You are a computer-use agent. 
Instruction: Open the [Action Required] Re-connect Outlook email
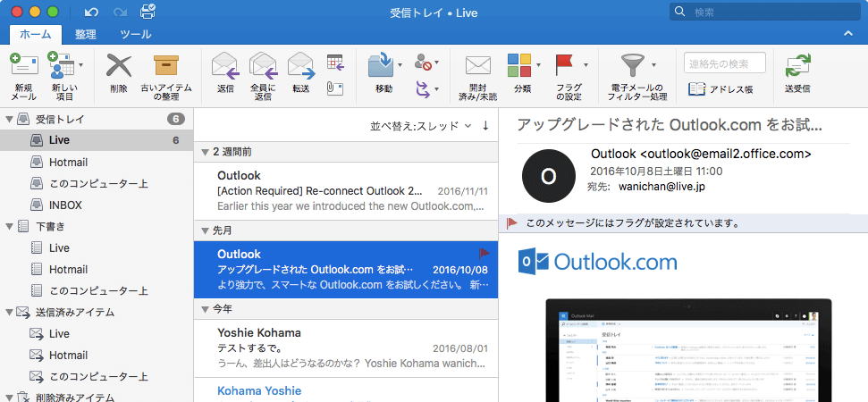(x=346, y=191)
